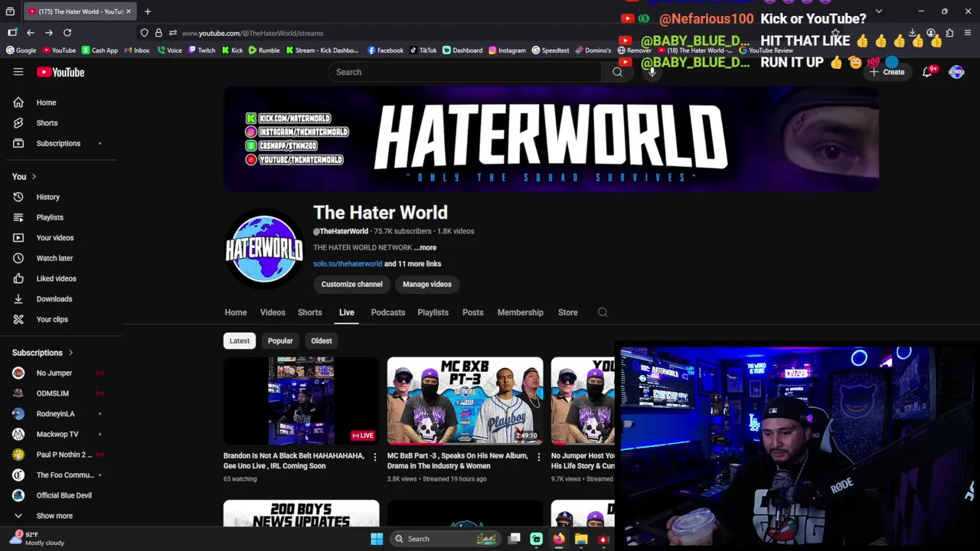Close The Hater World browser tab
Image resolution: width=980 pixels, height=551 pixels.
[x=129, y=11]
